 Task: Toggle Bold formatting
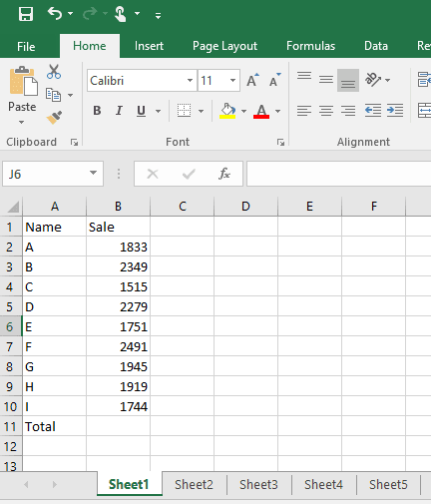(97, 111)
